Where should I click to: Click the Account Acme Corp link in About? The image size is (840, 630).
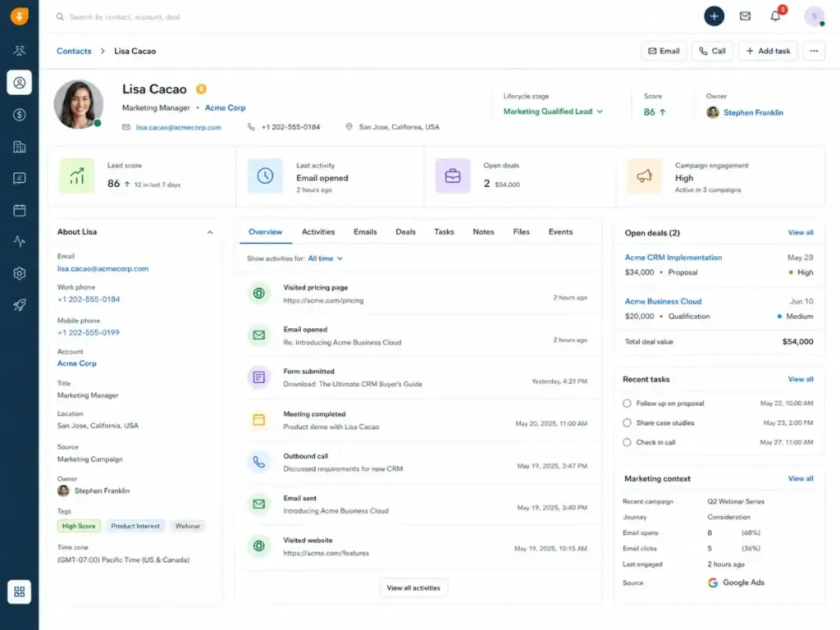76,363
